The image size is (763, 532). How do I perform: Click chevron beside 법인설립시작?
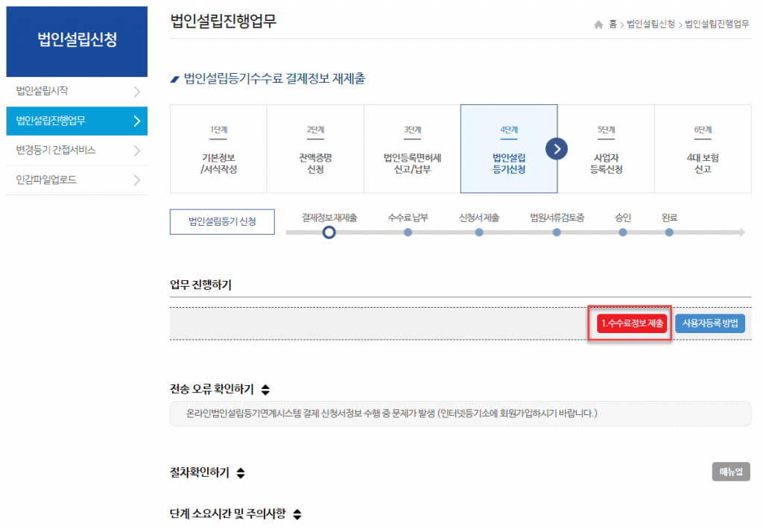[x=137, y=92]
